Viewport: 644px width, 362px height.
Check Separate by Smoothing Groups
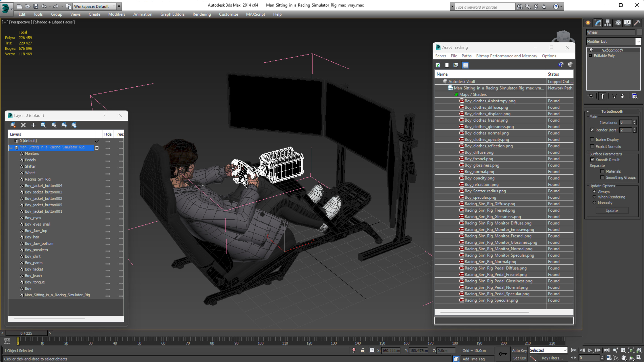point(602,177)
